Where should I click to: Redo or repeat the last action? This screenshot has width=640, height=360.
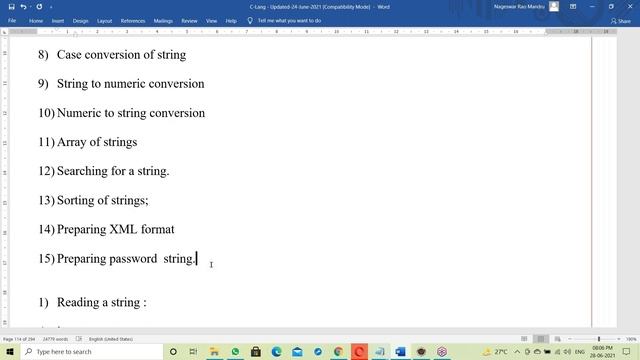39,7
